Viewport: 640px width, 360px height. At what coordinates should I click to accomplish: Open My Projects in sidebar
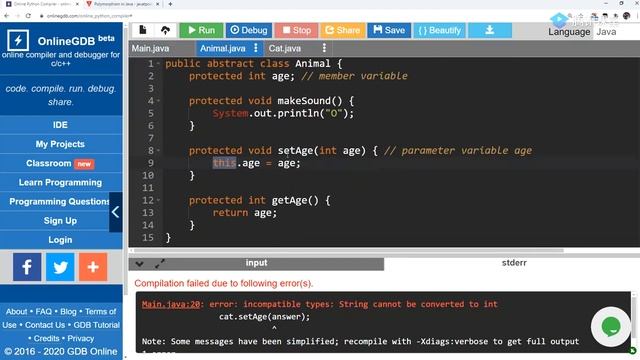pyautogui.click(x=61, y=144)
